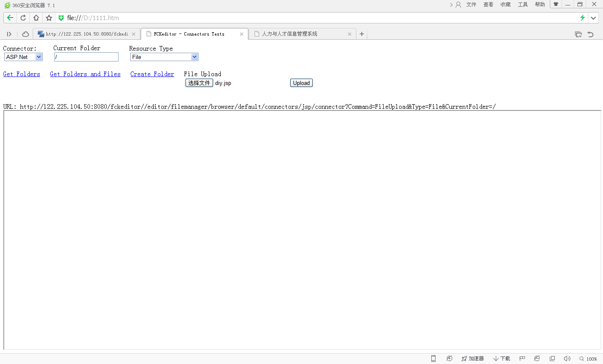
Task: Click the flag icon in status bar
Action: pos(522,359)
